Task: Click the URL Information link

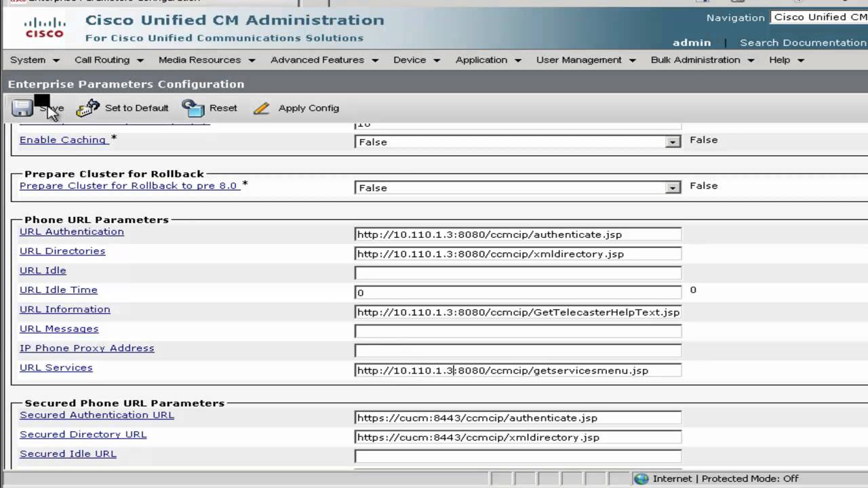Action: tap(64, 309)
